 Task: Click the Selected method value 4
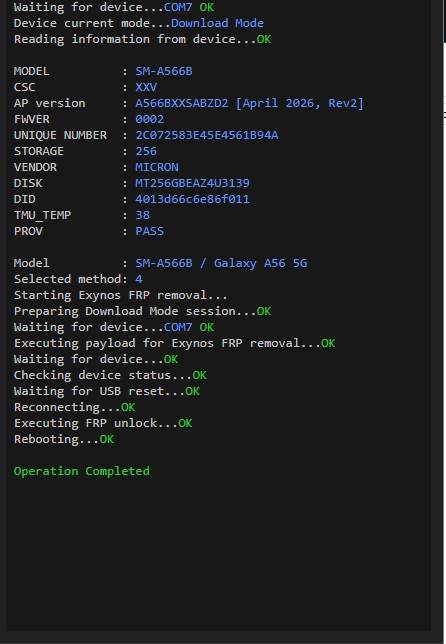[139, 279]
